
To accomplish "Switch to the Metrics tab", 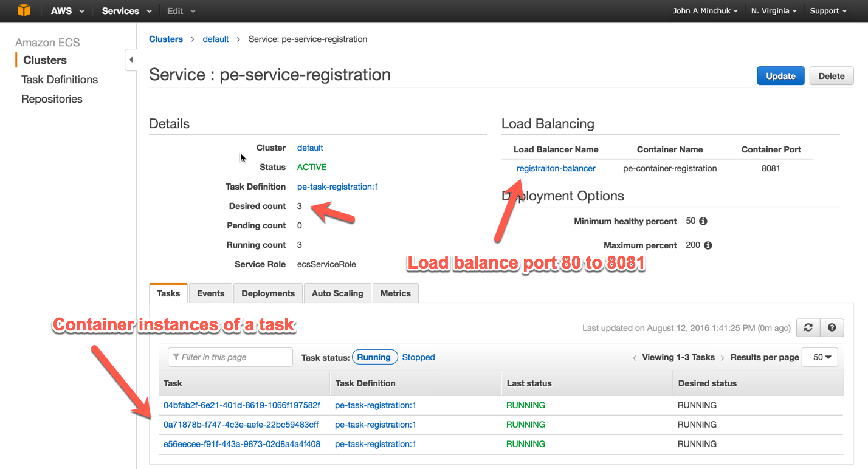I will (396, 293).
